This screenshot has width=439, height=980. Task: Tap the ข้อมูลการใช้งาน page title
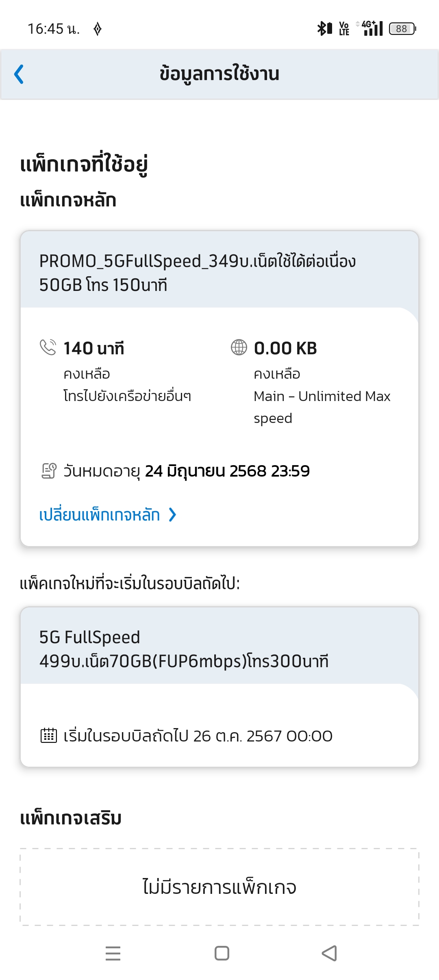click(x=219, y=74)
